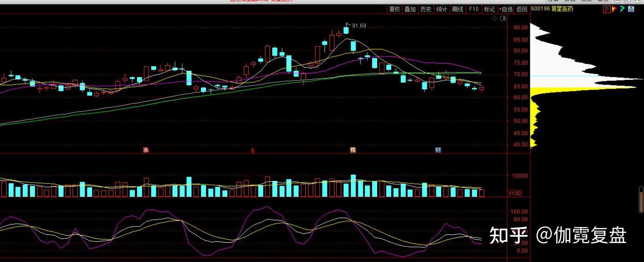Open the picture icon at side panel end

(x=630, y=9)
